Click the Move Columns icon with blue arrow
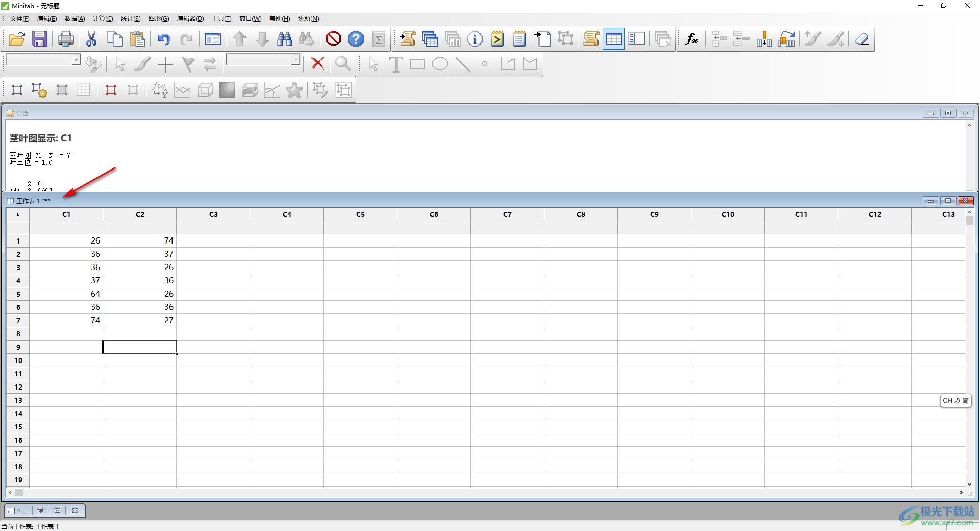The width and height of the screenshot is (980, 531). tap(787, 39)
